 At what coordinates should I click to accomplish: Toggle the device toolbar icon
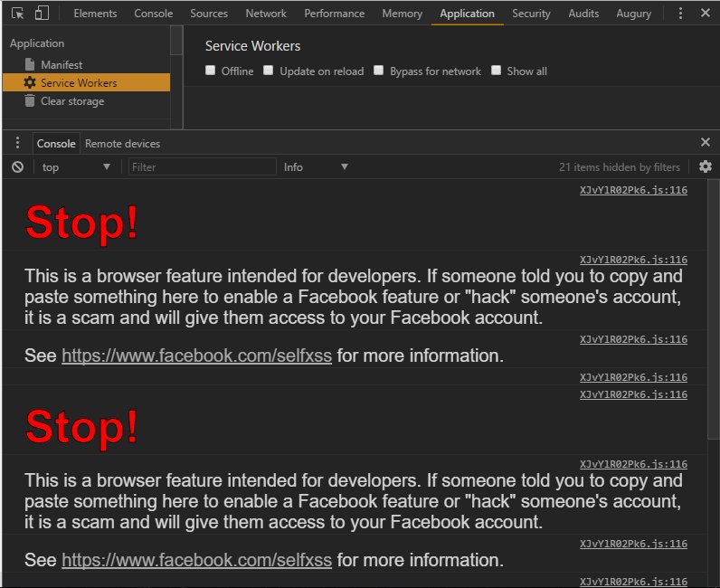coord(42,13)
